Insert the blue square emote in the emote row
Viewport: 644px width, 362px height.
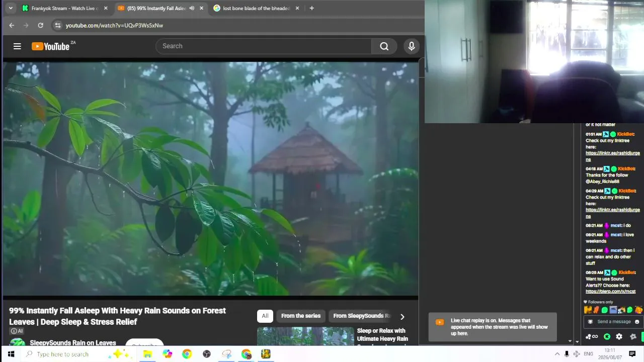pyautogui.click(x=613, y=310)
